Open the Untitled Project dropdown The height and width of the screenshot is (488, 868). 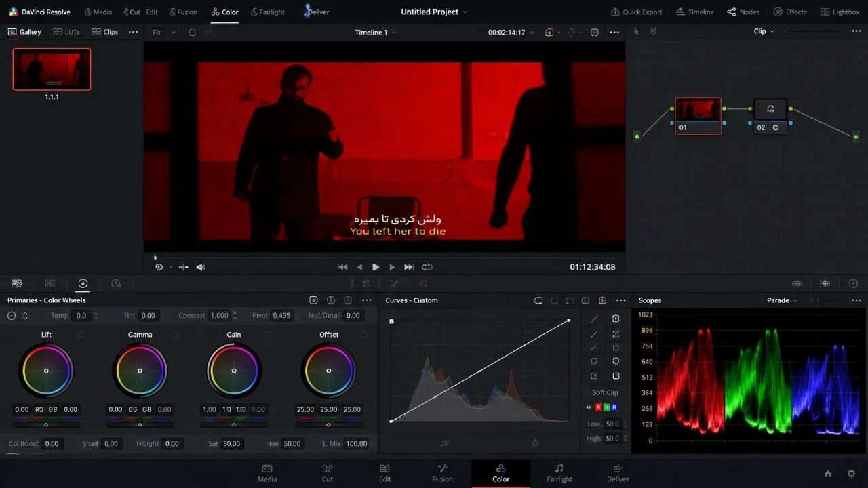(434, 12)
